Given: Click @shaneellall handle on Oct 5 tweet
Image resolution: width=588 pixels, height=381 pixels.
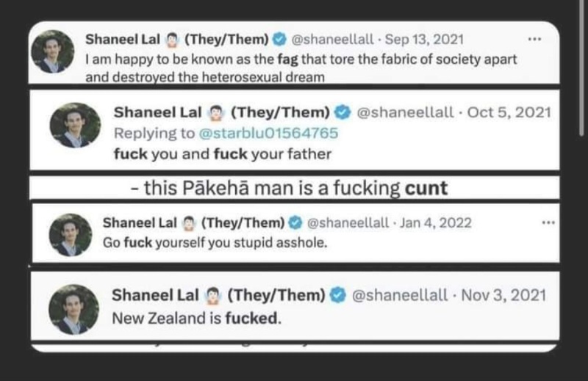Looking at the screenshot, I should pos(405,112).
